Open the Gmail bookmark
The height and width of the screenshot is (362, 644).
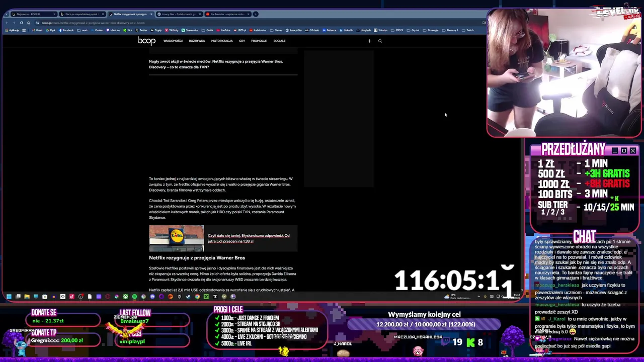[37, 30]
